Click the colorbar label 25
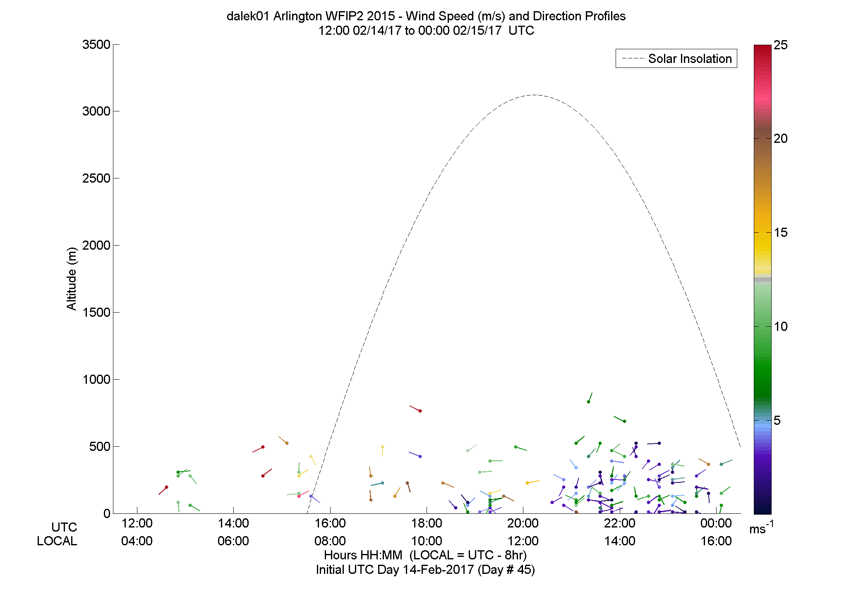Viewport: 868px width, 590px height. point(781,45)
